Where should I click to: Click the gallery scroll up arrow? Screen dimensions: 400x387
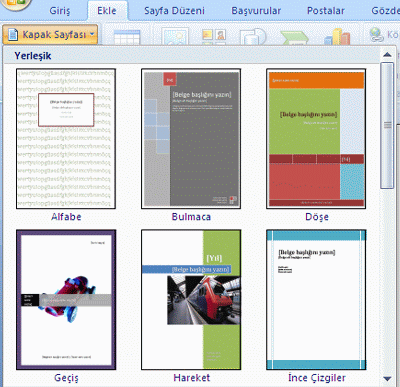coord(387,54)
